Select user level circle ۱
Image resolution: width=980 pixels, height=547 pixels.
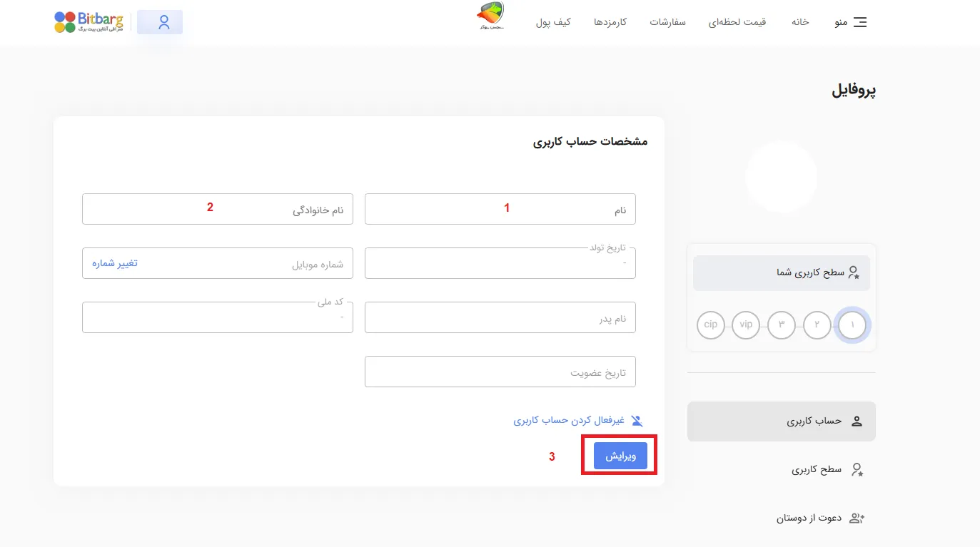pyautogui.click(x=852, y=324)
